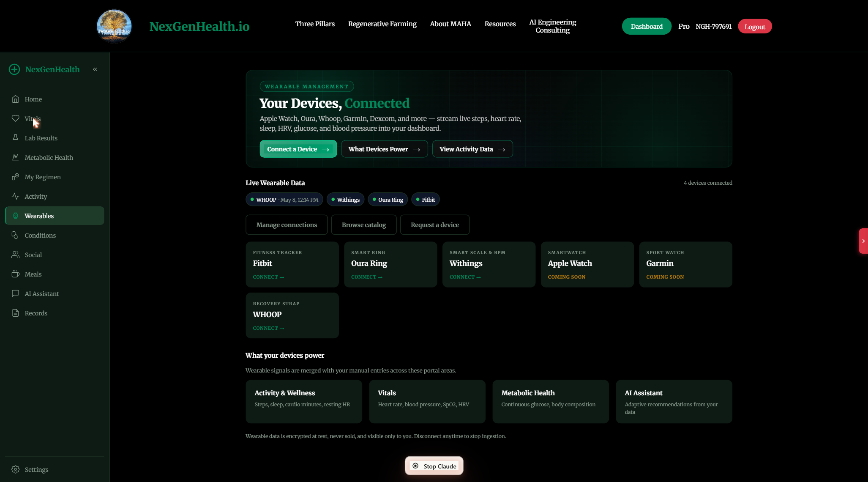Image resolution: width=868 pixels, height=482 pixels.
Task: Collapse the sidebar with the double-chevron
Action: click(x=95, y=69)
